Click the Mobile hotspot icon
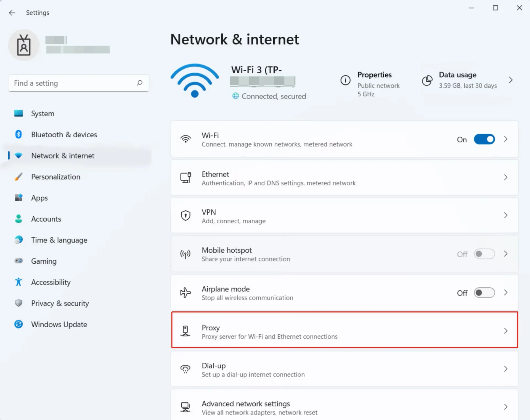The image size is (530, 420). [185, 254]
